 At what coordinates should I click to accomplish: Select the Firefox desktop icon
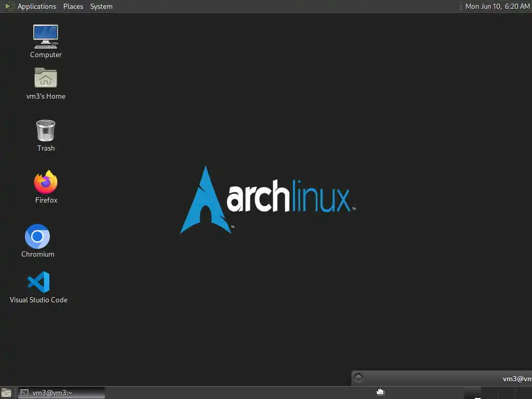click(x=46, y=187)
